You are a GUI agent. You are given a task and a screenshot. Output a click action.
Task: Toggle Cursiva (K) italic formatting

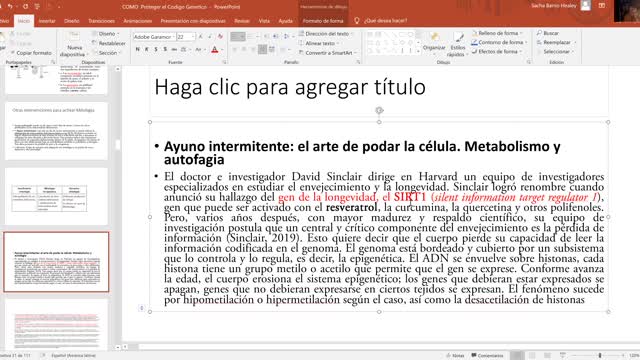[147, 49]
